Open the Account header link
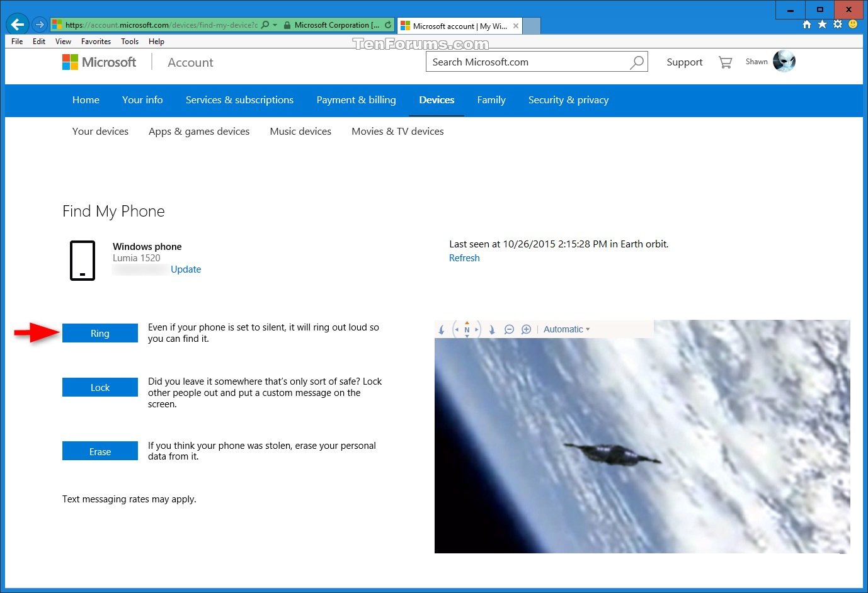Viewport: 868px width, 593px height. tap(190, 62)
